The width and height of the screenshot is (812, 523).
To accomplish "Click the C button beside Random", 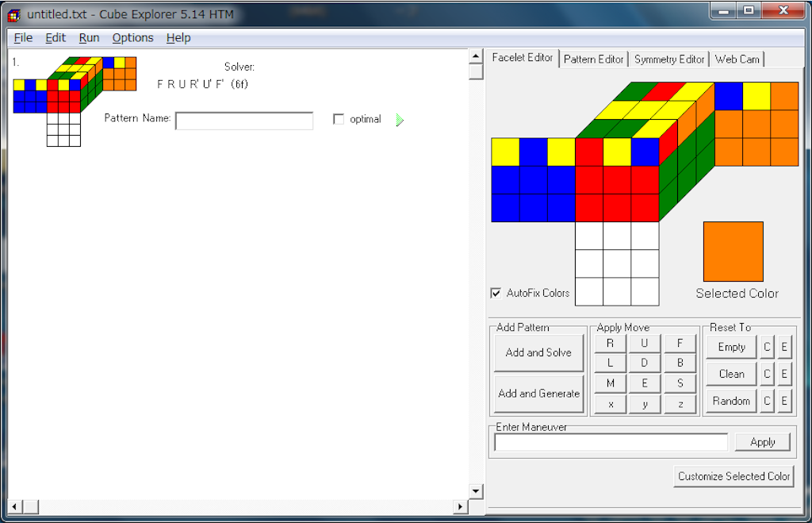I will click(767, 402).
